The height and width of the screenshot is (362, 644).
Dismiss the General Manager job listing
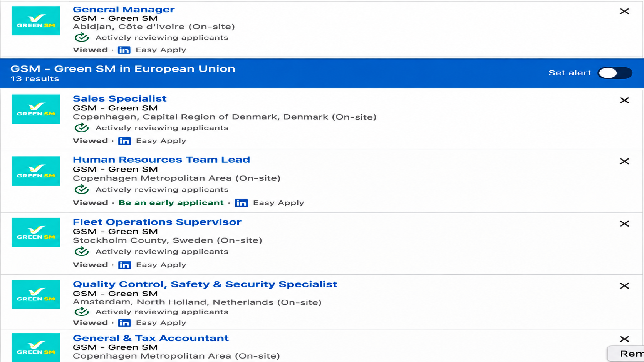[624, 12]
